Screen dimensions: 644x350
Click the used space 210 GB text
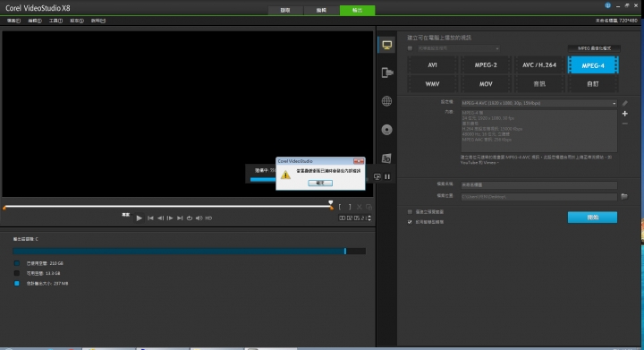(x=45, y=263)
